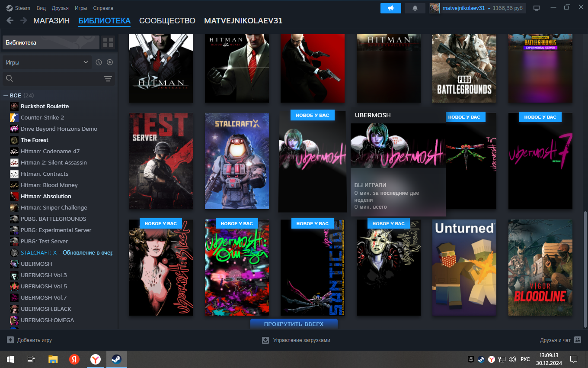Open the Игры menu in menu bar

coord(81,8)
